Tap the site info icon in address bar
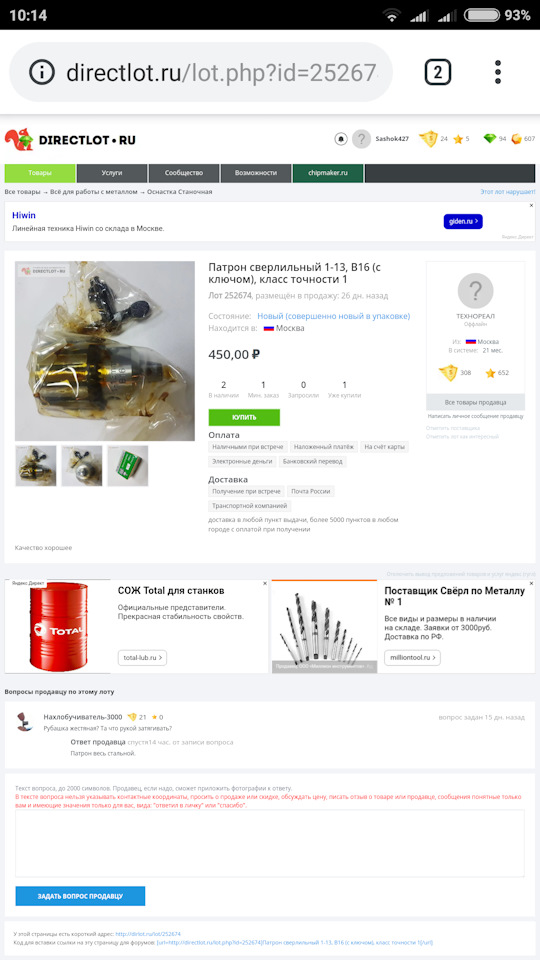Viewport: 540px width, 960px height. pyautogui.click(x=42, y=73)
